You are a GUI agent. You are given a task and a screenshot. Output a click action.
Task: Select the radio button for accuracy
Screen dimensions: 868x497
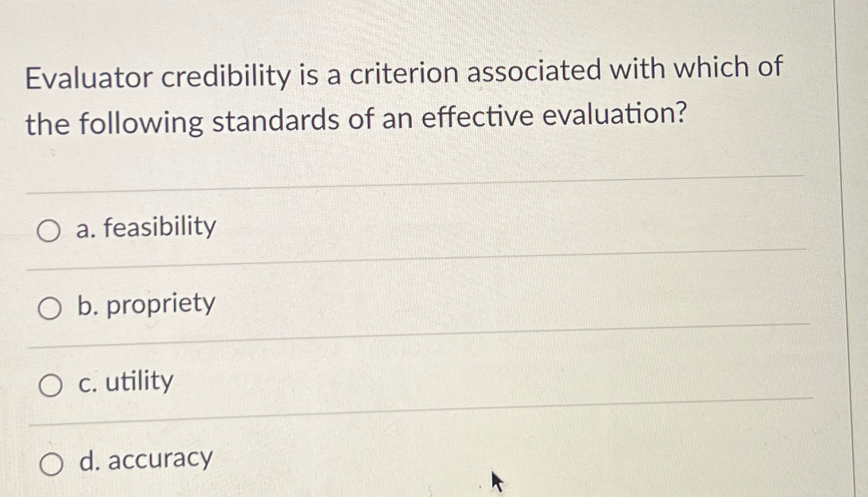point(50,462)
